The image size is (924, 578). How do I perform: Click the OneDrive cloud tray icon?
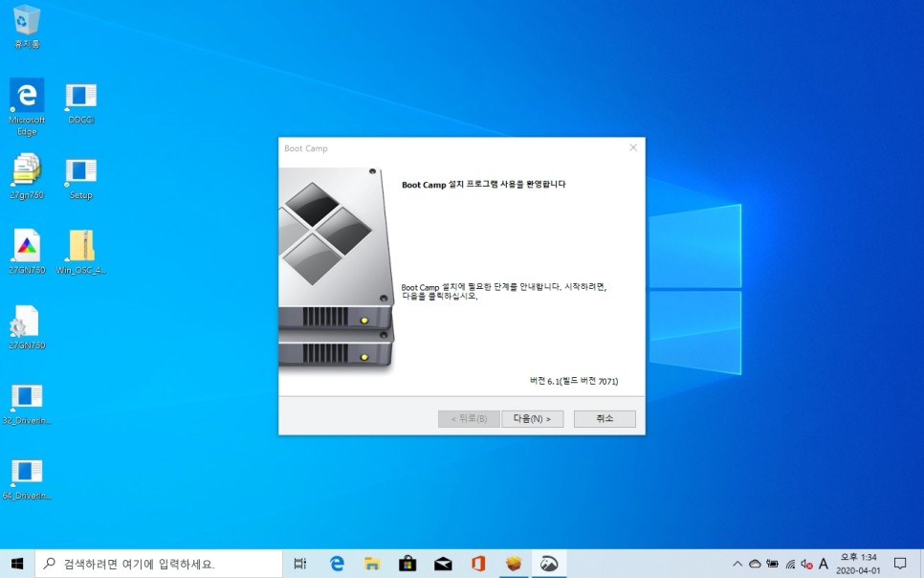click(755, 564)
